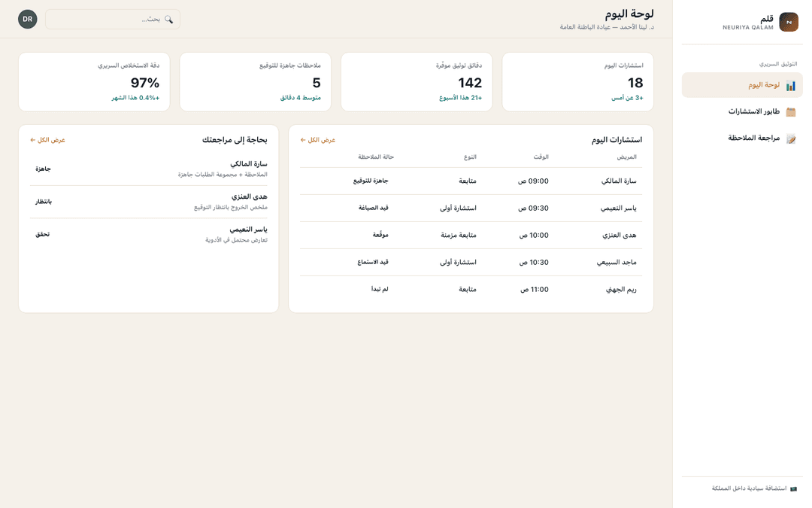Select patient ماجد السبيعي in the consultations table
The image size is (812, 508).
pos(617,263)
